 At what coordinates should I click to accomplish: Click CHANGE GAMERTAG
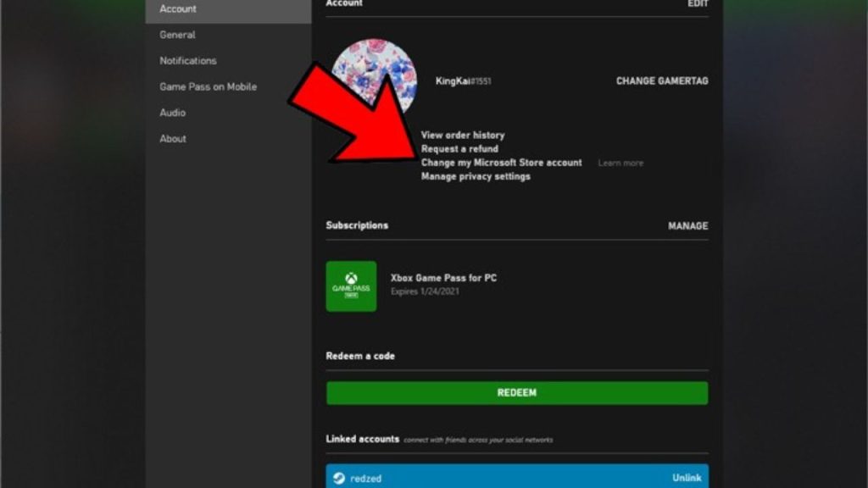(x=662, y=80)
